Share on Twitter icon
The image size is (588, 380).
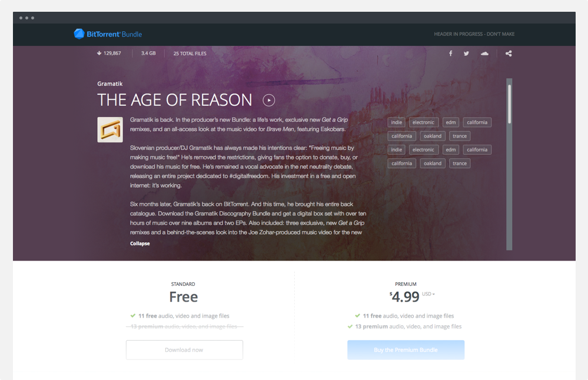(466, 53)
